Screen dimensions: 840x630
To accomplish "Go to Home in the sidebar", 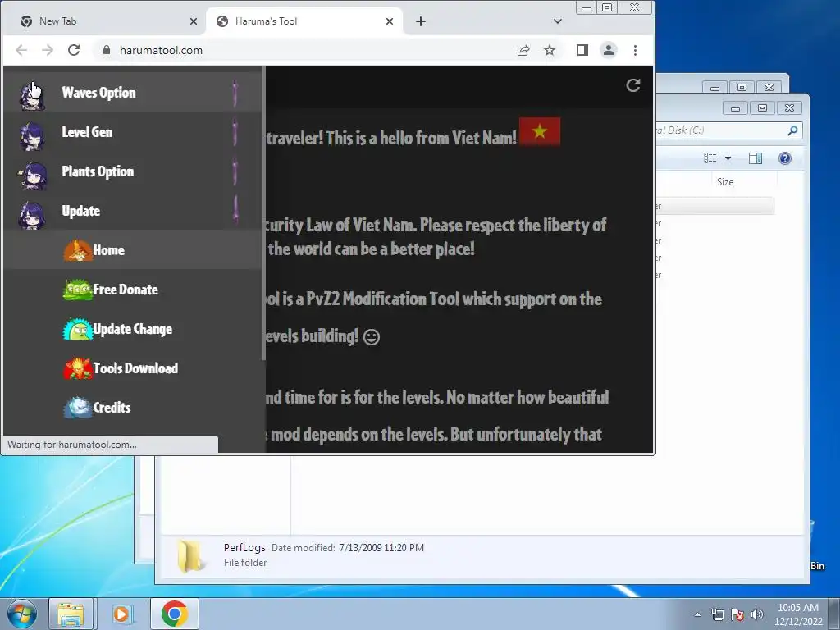I will [133, 250].
